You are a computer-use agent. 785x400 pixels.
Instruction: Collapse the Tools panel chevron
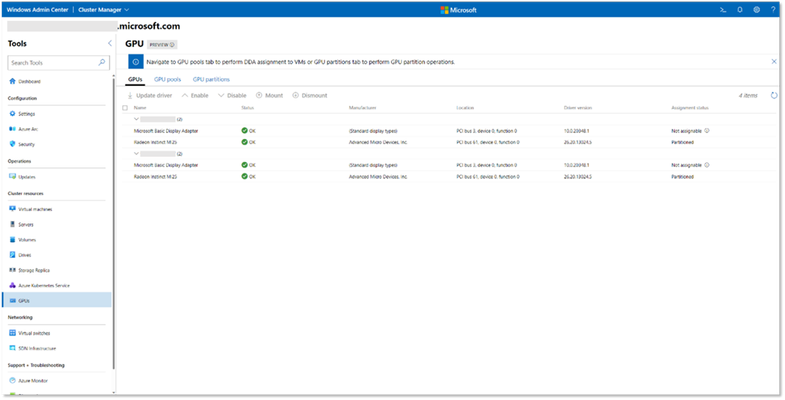[110, 44]
